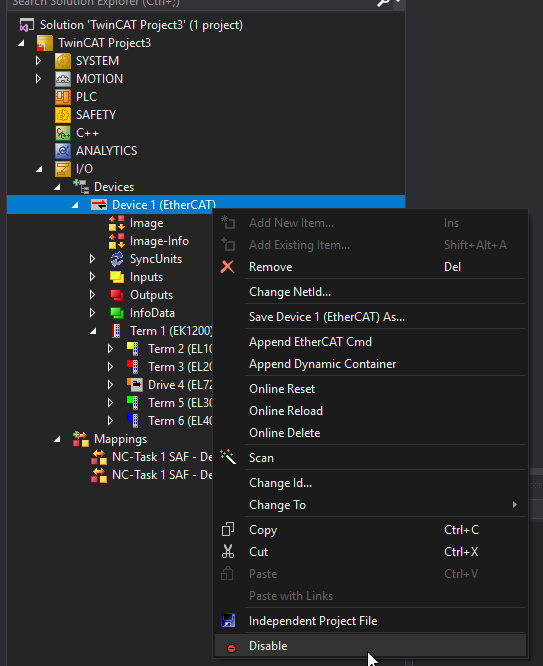Expand the Inputs node
Image resolution: width=543 pixels, height=666 pixels.
pyautogui.click(x=92, y=277)
